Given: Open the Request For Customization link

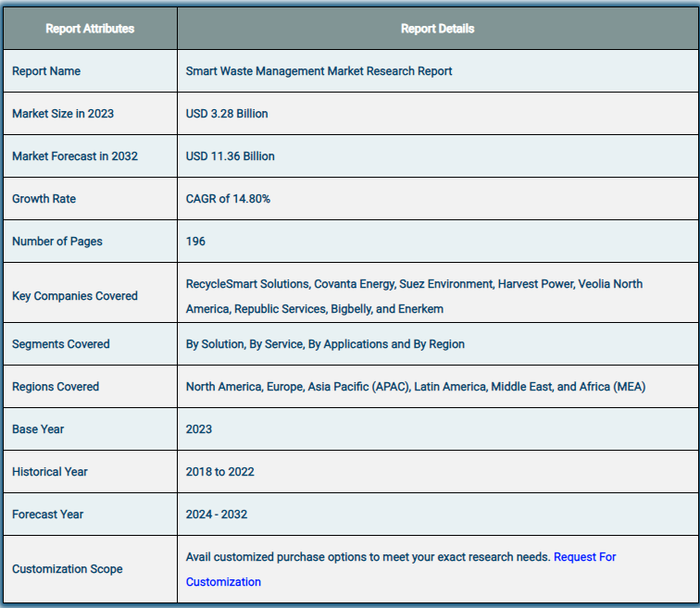Looking at the screenshot, I should 584,557.
